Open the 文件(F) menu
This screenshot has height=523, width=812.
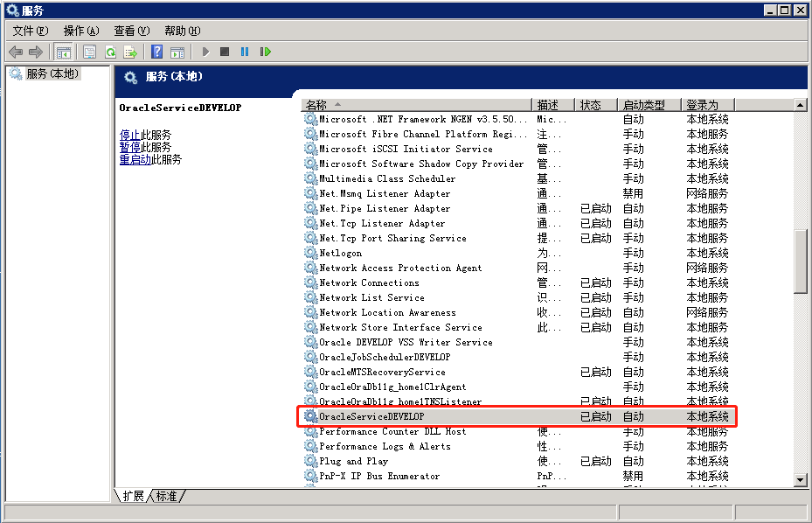(30, 31)
